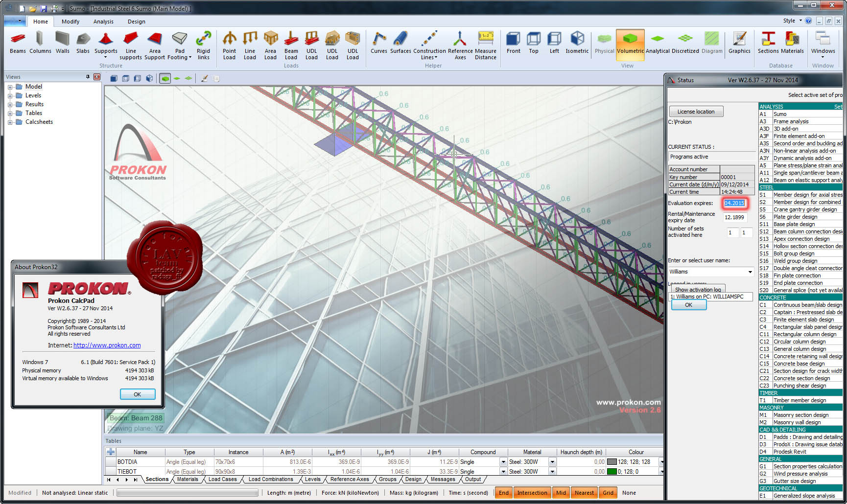This screenshot has width=847, height=504.
Task: Toggle Discretized view mode
Action: (685, 43)
